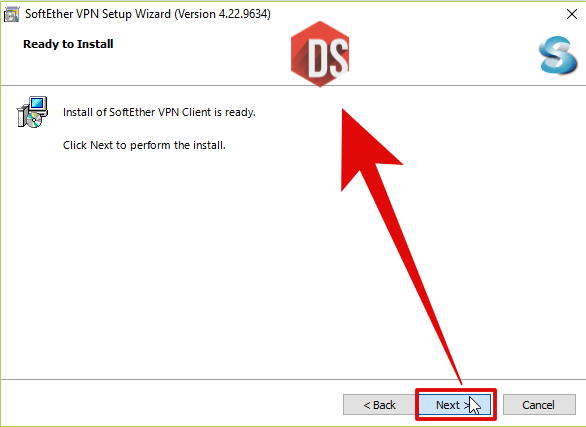The width and height of the screenshot is (586, 427).
Task: Go to previous step with Back button
Action: pyautogui.click(x=379, y=405)
